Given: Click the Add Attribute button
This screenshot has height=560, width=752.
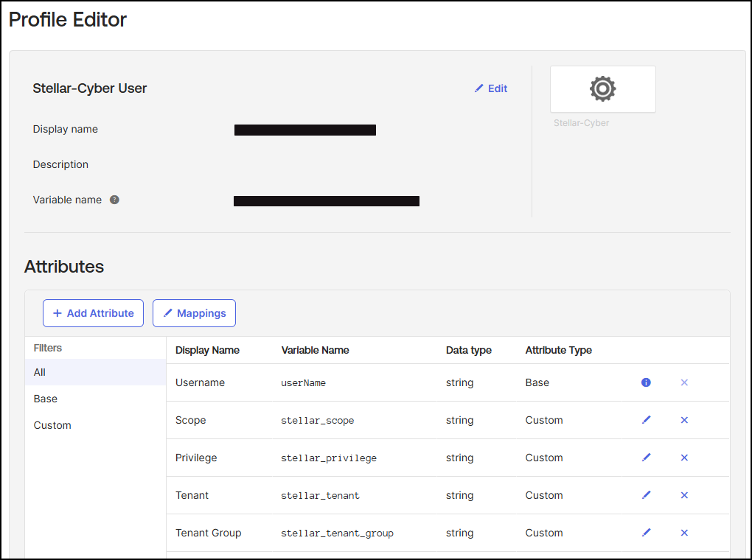Looking at the screenshot, I should 93,313.
